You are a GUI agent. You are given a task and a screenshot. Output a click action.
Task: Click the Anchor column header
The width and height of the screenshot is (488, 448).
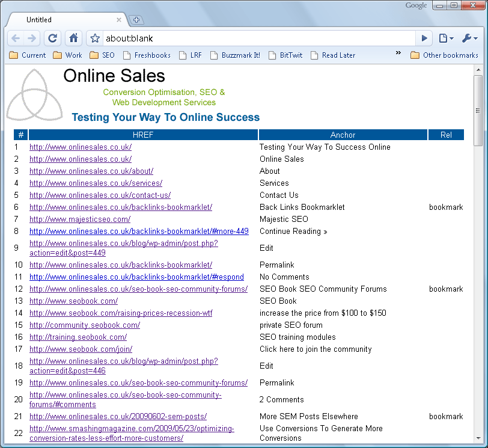point(343,135)
